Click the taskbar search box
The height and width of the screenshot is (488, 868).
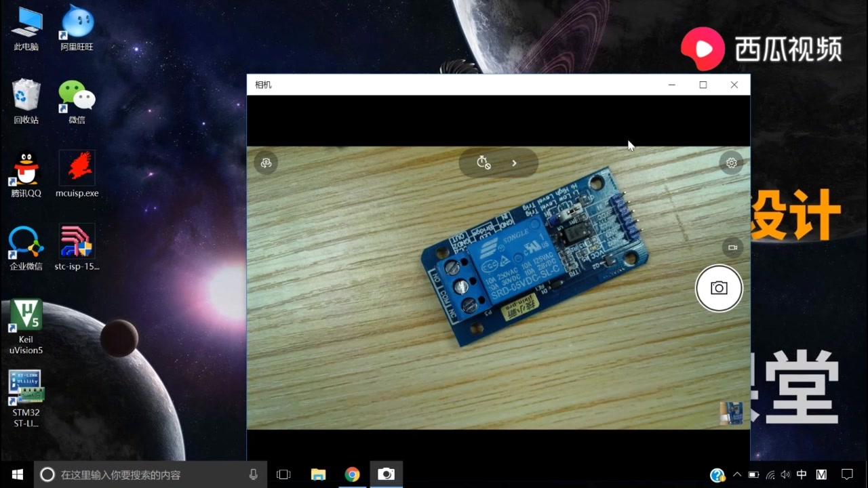click(x=151, y=474)
